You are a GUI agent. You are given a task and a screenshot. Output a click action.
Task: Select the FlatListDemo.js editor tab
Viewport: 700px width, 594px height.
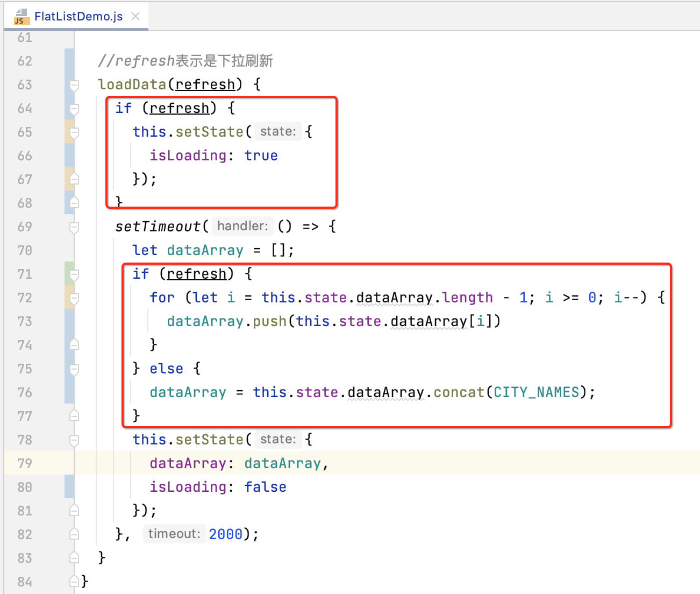coord(78,17)
